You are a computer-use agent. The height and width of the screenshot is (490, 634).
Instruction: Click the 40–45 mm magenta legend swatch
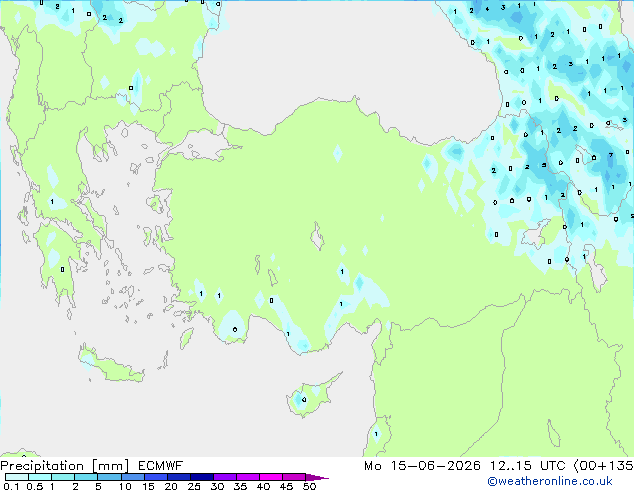pyautogui.click(x=271, y=477)
